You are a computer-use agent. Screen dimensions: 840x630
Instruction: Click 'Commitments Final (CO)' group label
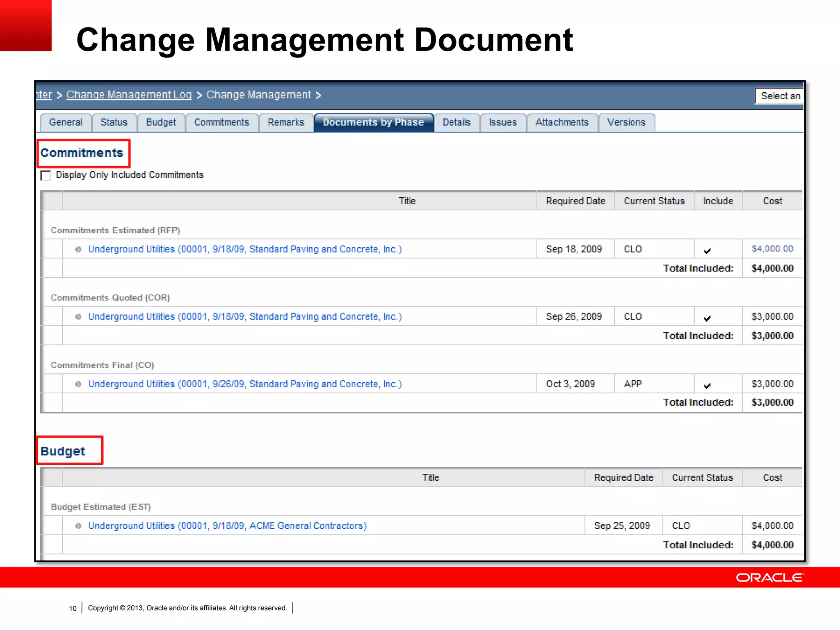[x=103, y=365]
